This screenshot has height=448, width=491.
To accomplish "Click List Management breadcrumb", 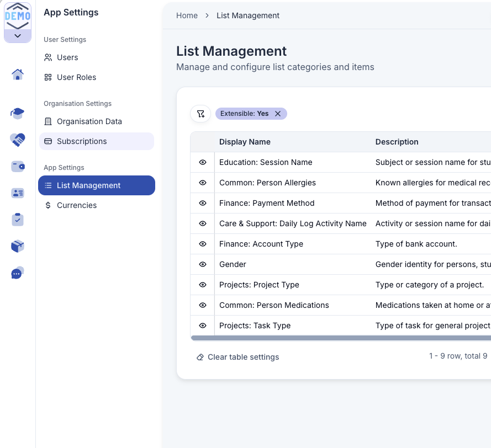I will [x=248, y=15].
